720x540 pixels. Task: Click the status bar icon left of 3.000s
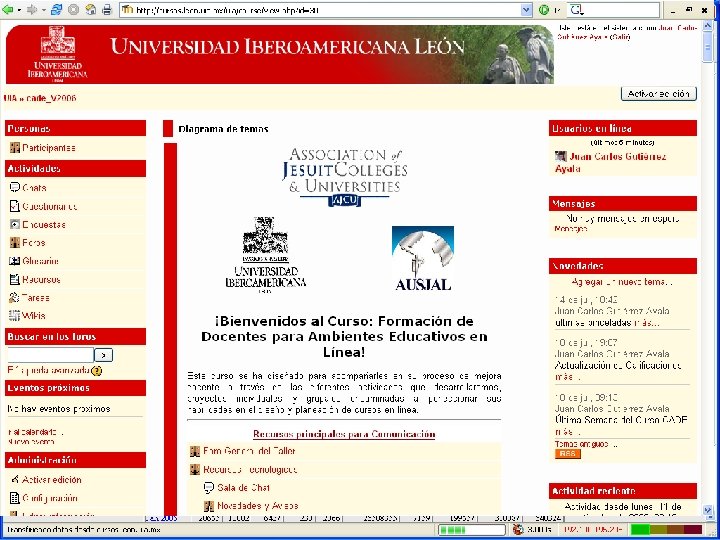pyautogui.click(x=518, y=529)
